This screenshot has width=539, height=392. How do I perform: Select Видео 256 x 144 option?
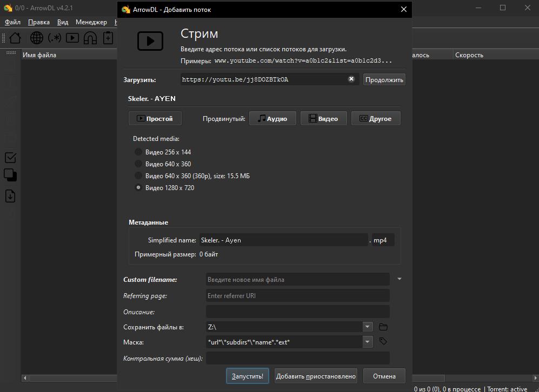[x=138, y=152]
